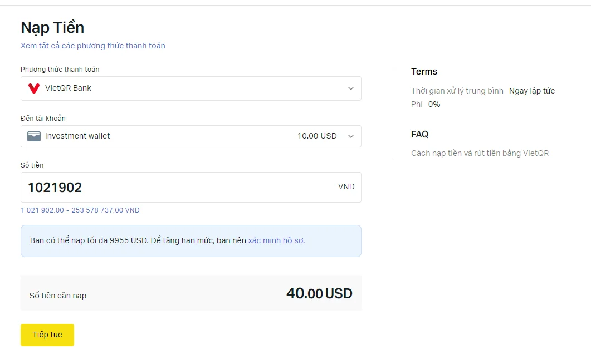
Task: Click the Nạp Tiền page title
Action: coord(52,27)
